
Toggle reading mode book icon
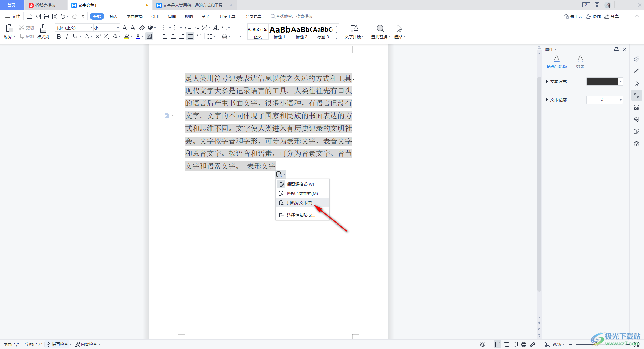coord(515,344)
